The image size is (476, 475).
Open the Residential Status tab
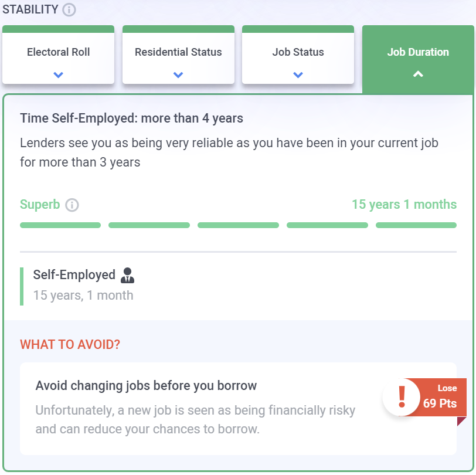tap(178, 52)
